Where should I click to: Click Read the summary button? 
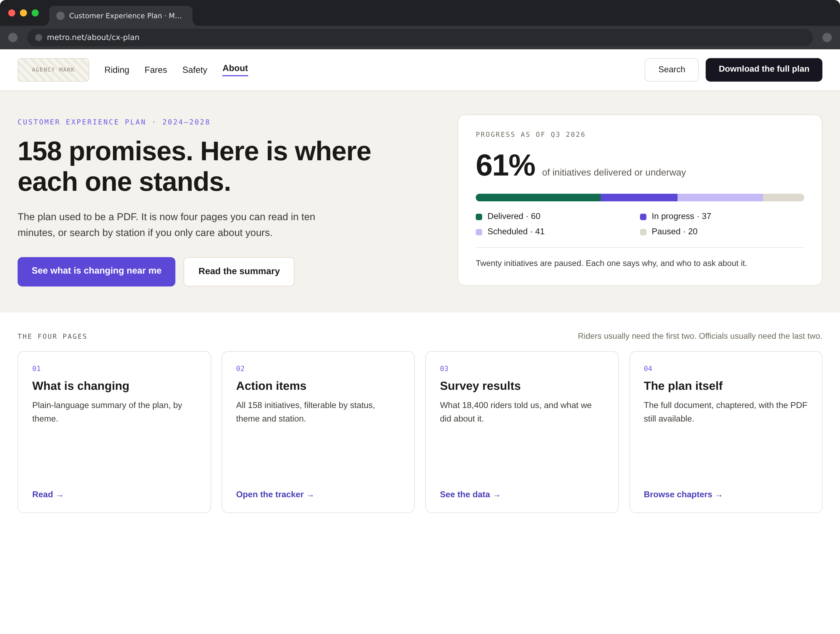(x=239, y=272)
